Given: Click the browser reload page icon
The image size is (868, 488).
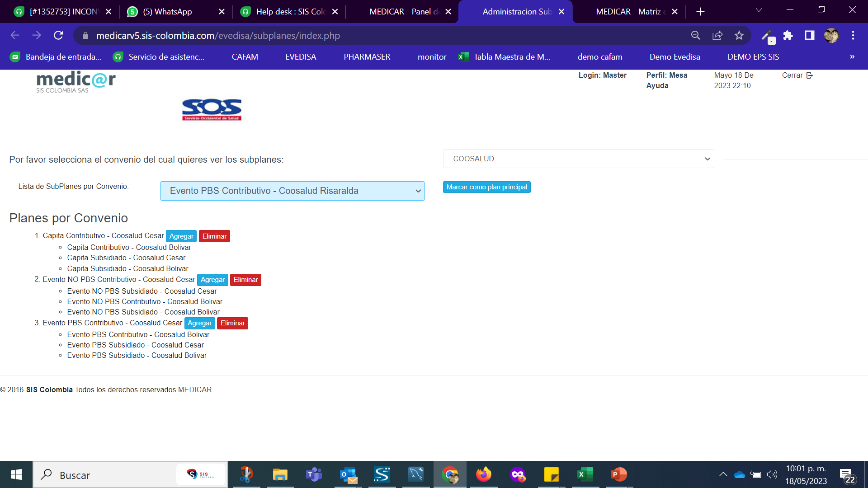Looking at the screenshot, I should point(58,35).
